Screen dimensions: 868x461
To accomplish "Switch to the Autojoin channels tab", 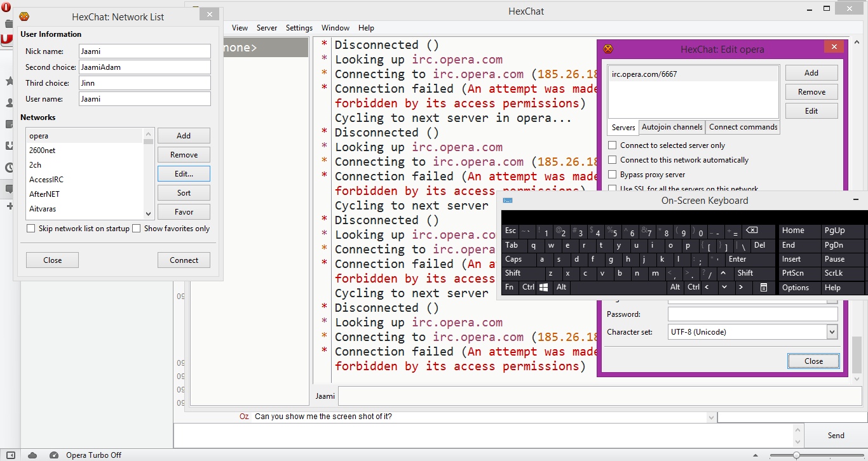I will tap(672, 127).
